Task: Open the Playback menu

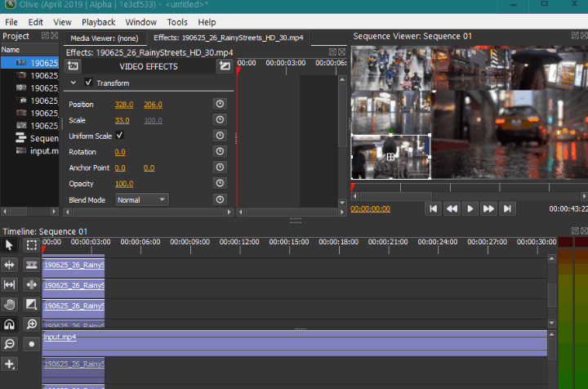Action: pyautogui.click(x=98, y=22)
